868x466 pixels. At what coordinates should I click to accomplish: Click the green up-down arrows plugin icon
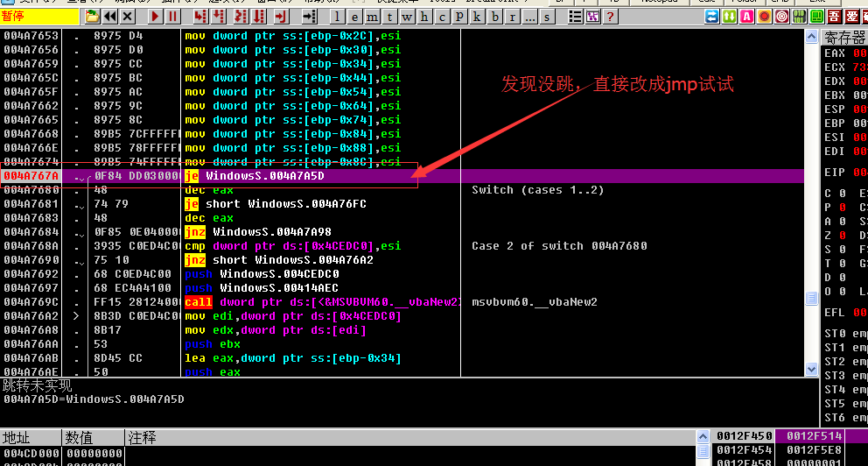tap(729, 17)
